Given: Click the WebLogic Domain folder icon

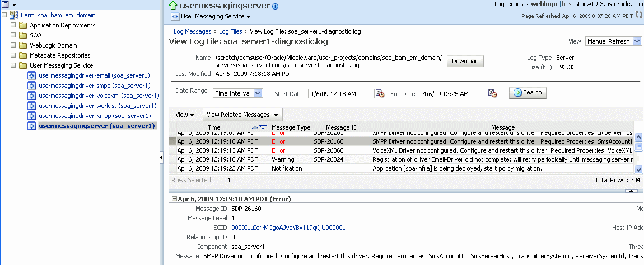Looking at the screenshot, I should (x=23, y=45).
